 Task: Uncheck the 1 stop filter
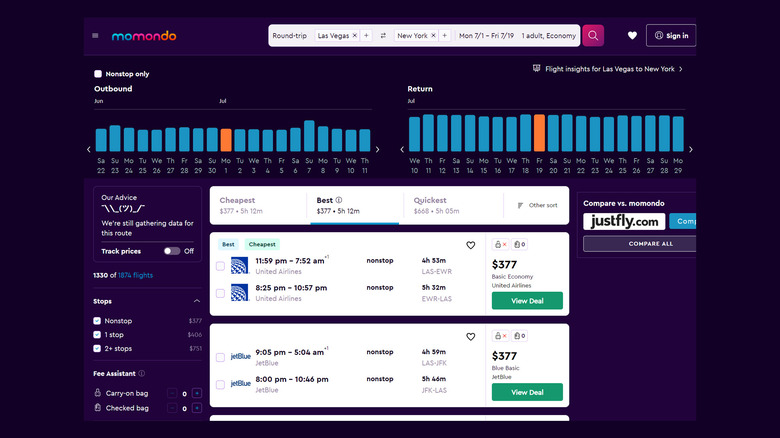[x=97, y=334]
